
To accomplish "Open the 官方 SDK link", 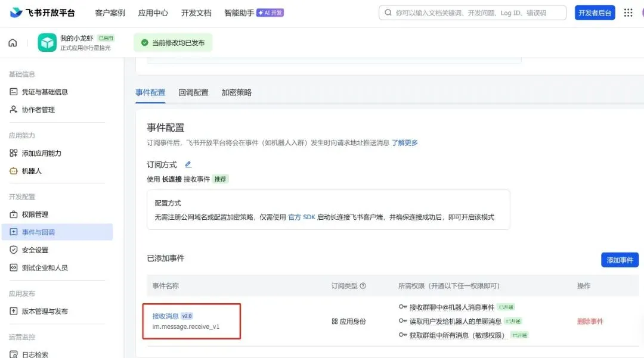I will pyautogui.click(x=302, y=217).
